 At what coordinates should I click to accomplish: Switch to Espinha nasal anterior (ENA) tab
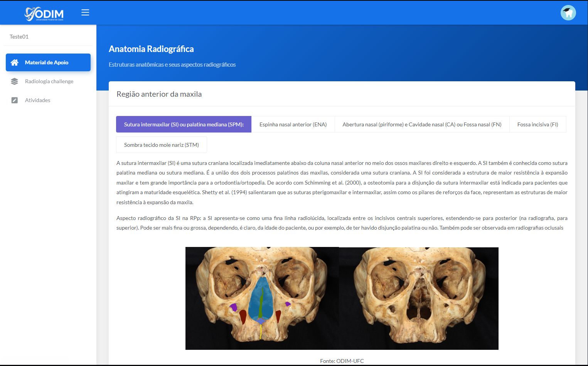coord(293,124)
